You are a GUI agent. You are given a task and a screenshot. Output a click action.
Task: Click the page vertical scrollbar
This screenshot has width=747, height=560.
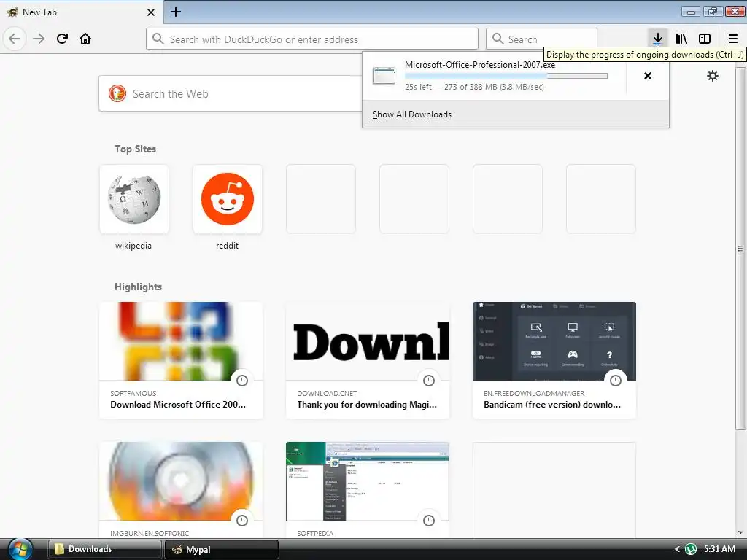740,248
